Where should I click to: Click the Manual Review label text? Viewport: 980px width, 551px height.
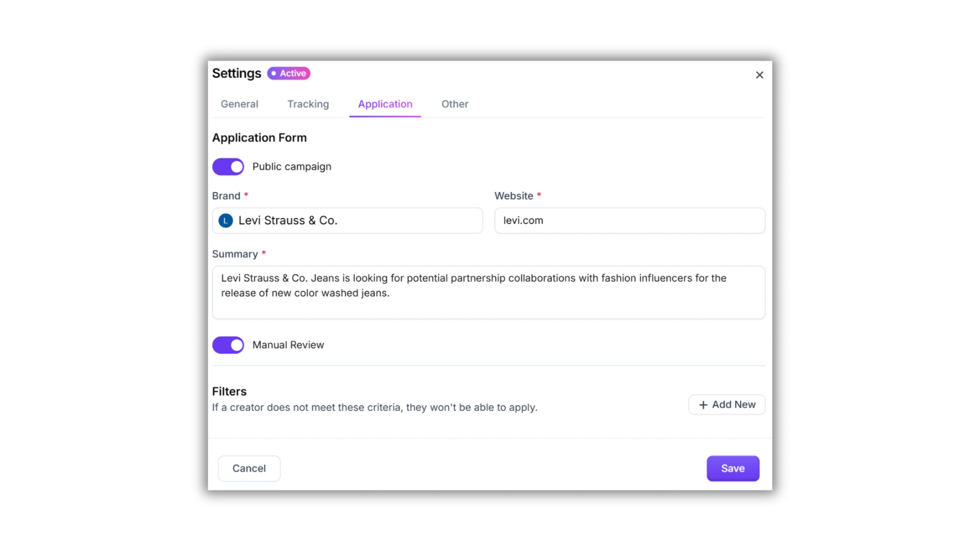(x=288, y=345)
